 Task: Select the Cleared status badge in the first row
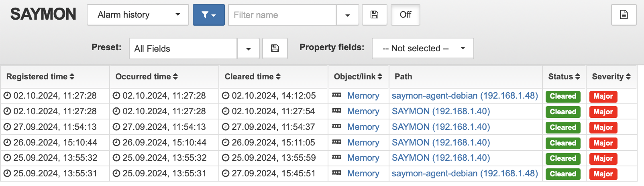[x=563, y=96]
